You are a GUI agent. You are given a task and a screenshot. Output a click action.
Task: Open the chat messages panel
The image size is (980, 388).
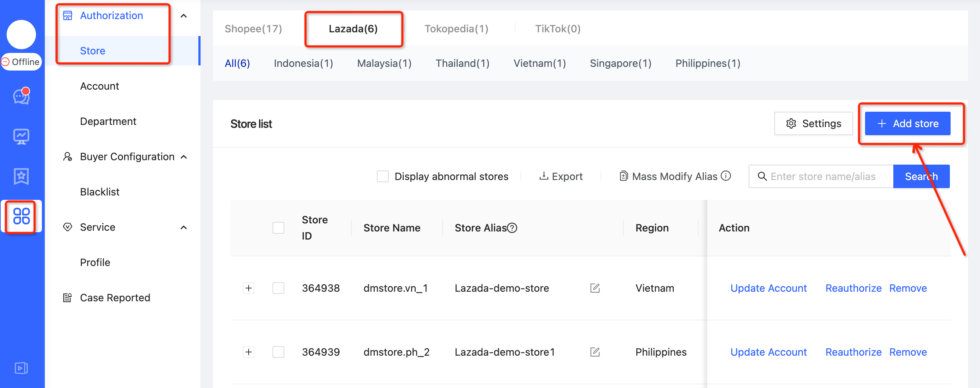(21, 96)
